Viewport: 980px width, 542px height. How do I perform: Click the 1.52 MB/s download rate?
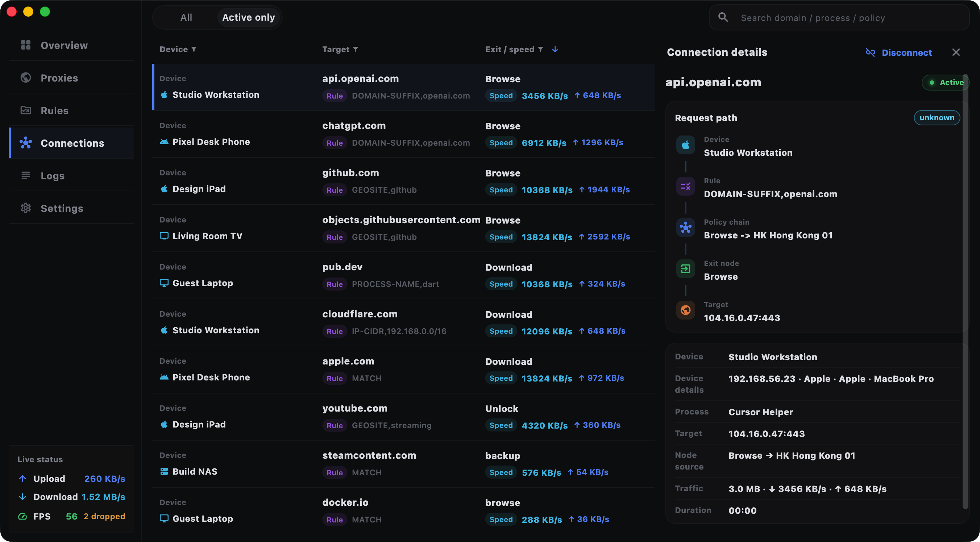click(x=103, y=497)
